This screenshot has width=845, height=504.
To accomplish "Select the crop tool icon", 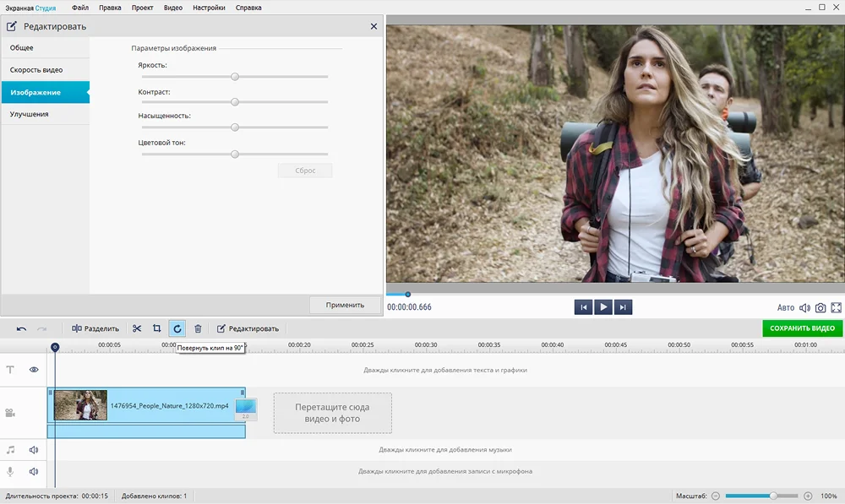I will click(157, 328).
